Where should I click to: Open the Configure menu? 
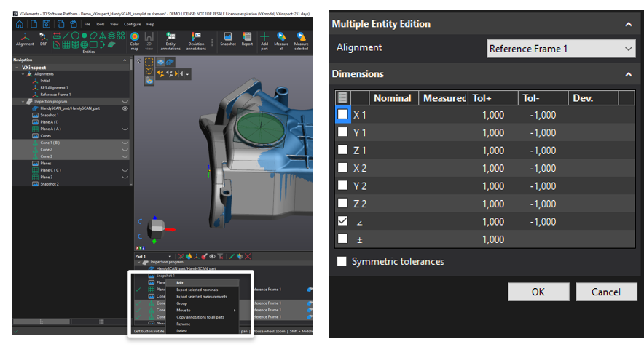[133, 24]
